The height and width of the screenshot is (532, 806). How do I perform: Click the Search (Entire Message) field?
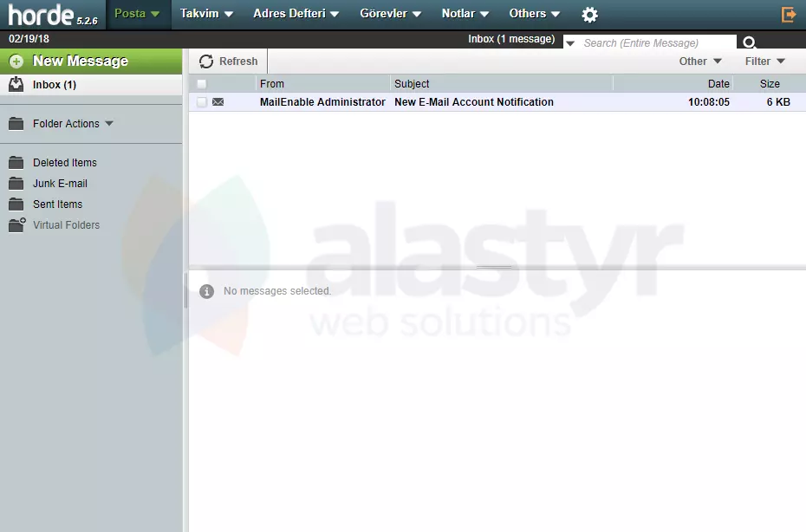pos(657,42)
